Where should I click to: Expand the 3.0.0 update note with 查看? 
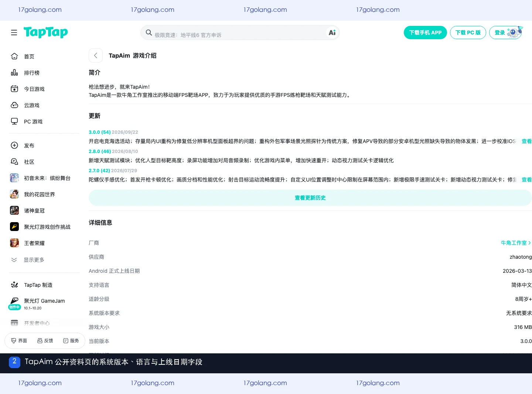tap(526, 141)
